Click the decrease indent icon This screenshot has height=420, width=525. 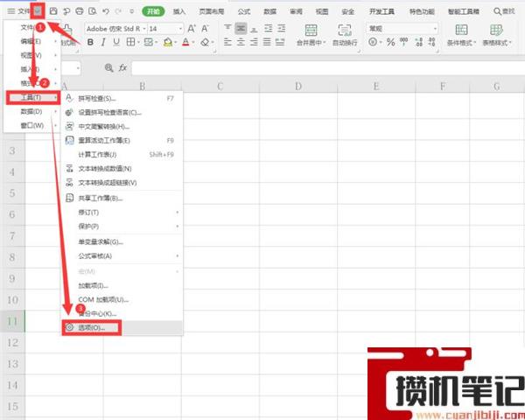269,29
